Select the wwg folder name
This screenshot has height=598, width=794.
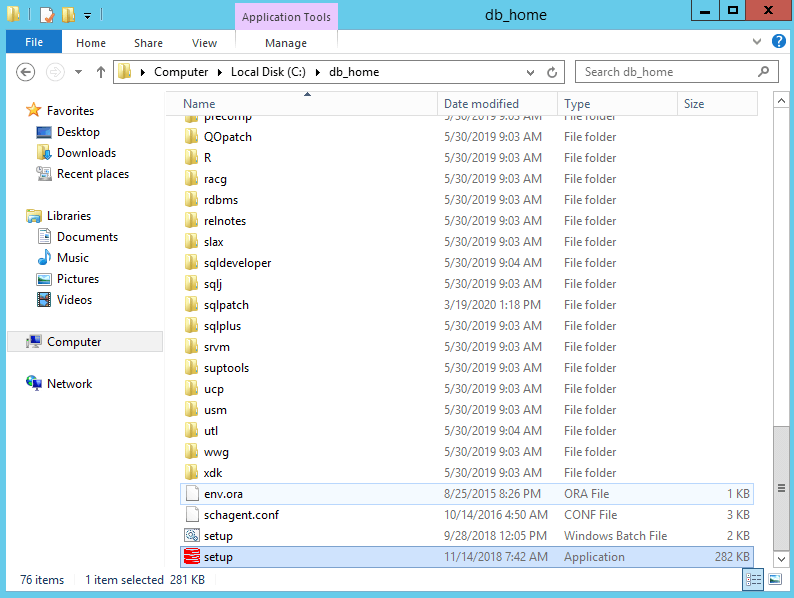point(216,452)
